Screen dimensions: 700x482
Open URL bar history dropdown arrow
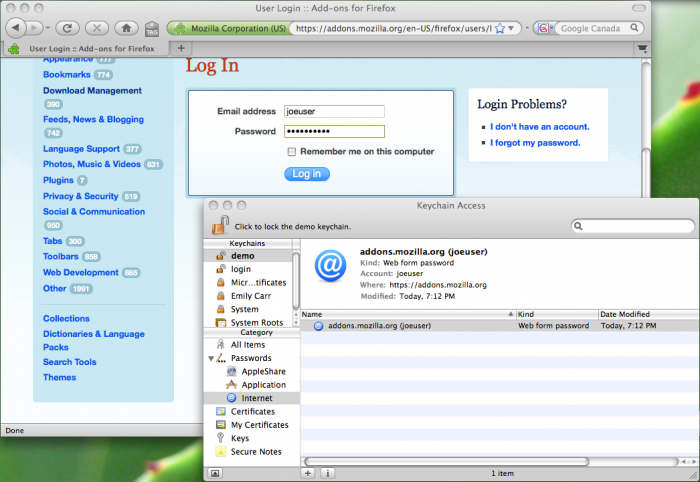click(x=512, y=28)
